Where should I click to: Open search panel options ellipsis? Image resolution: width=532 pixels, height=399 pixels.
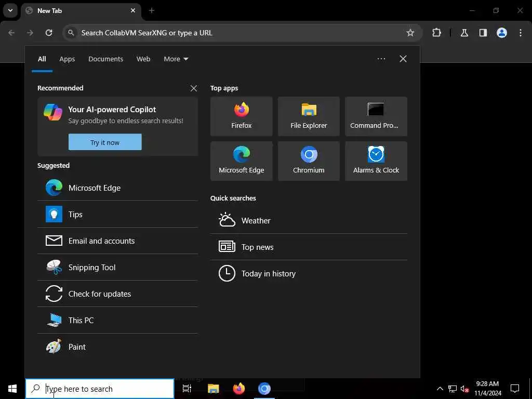pyautogui.click(x=381, y=59)
